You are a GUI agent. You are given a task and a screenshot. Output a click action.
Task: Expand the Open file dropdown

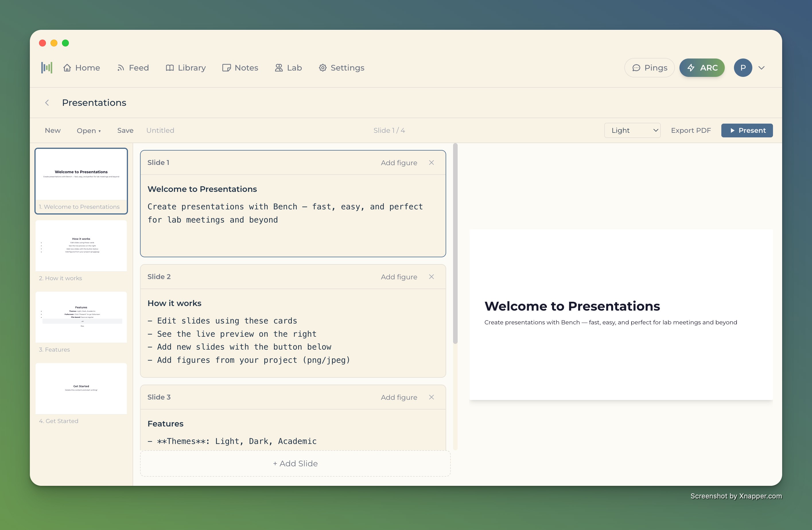(89, 130)
